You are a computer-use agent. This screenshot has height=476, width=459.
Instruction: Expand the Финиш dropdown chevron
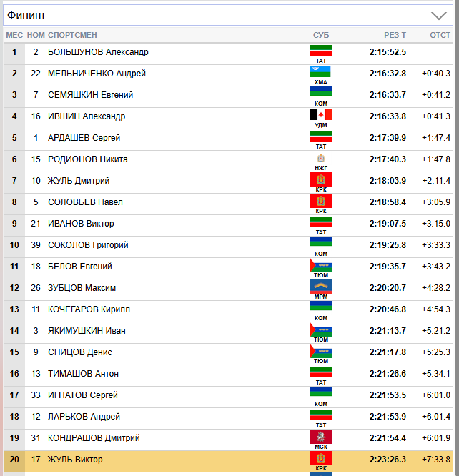point(438,15)
